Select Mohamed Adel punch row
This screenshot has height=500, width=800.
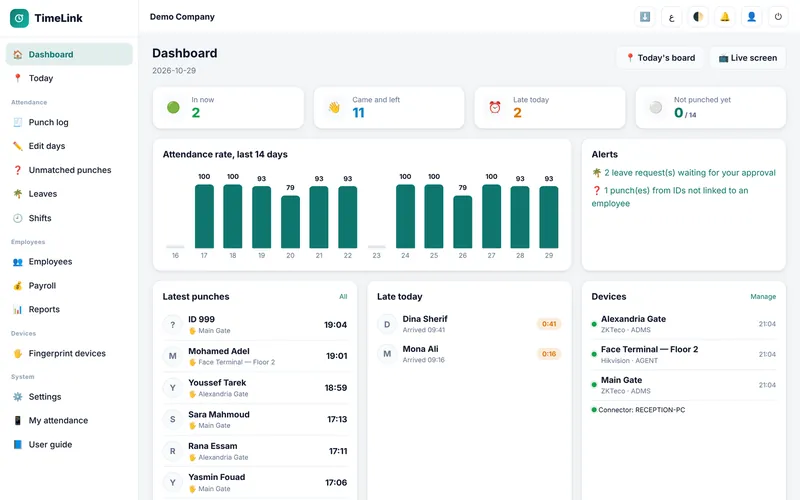pos(255,356)
